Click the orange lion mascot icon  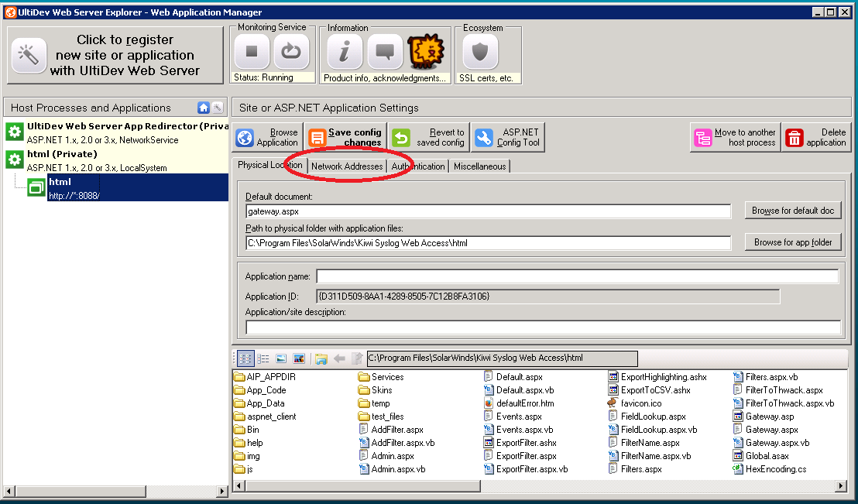coord(424,53)
